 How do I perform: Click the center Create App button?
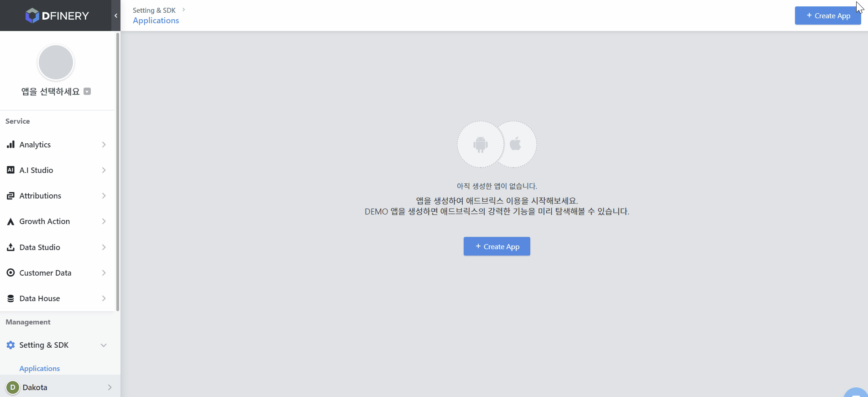pos(497,246)
